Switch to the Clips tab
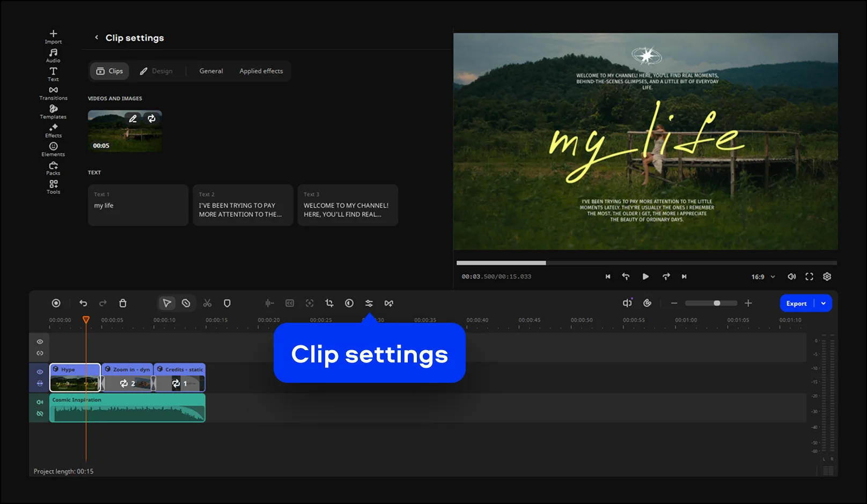 pyautogui.click(x=109, y=71)
